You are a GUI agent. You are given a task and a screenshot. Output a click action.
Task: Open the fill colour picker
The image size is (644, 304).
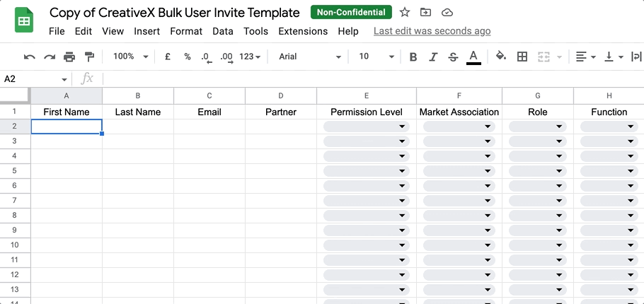[501, 57]
